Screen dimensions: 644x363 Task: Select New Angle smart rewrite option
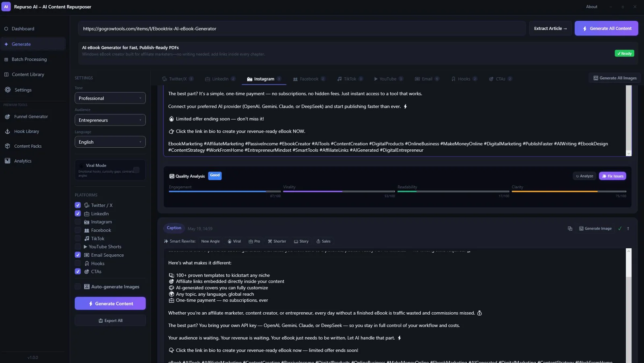click(x=210, y=241)
